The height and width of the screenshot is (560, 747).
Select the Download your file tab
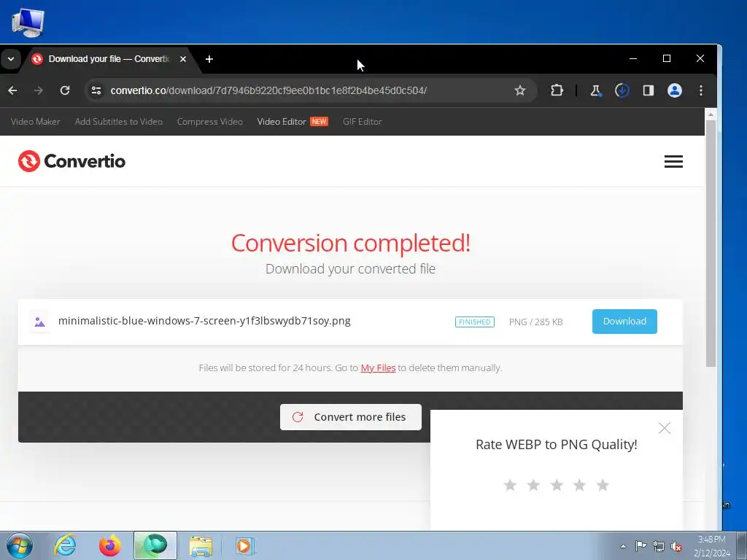[x=109, y=59]
